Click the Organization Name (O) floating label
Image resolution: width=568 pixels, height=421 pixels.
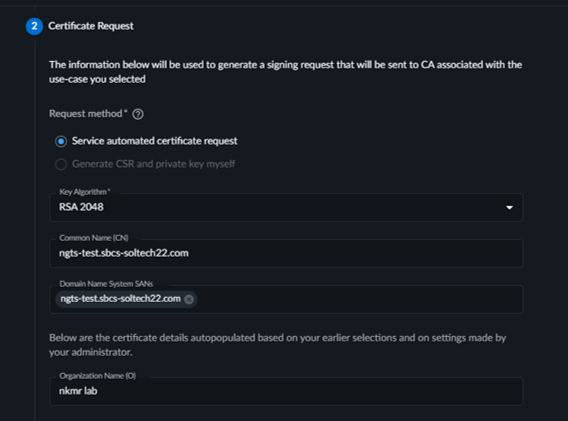click(x=98, y=376)
